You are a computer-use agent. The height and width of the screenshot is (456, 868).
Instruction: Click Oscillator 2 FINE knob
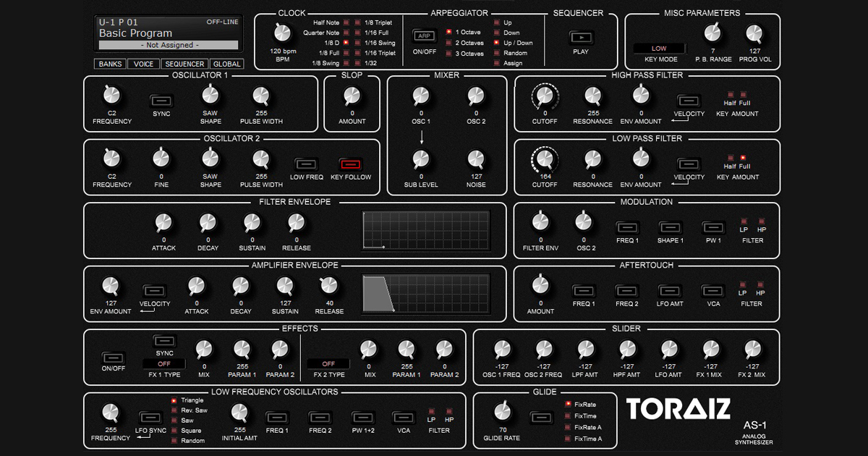click(x=161, y=157)
